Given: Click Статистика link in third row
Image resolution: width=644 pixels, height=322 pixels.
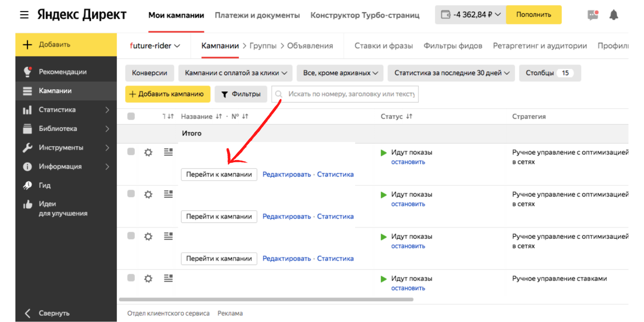Looking at the screenshot, I should tap(335, 259).
